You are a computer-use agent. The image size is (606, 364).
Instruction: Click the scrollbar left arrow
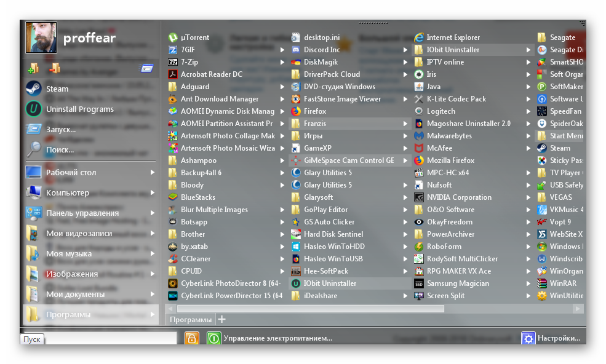[170, 309]
